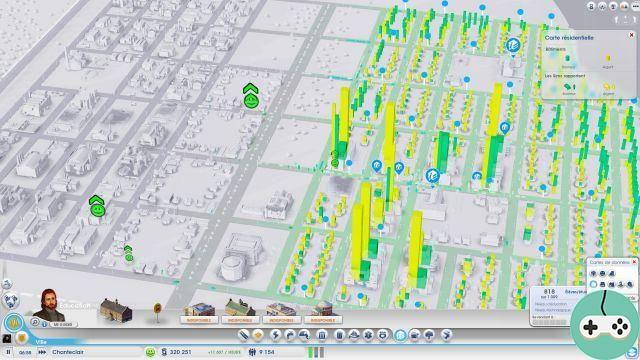Close the Carte résidentielle panel
This screenshot has height=360, width=640.
click(x=631, y=35)
